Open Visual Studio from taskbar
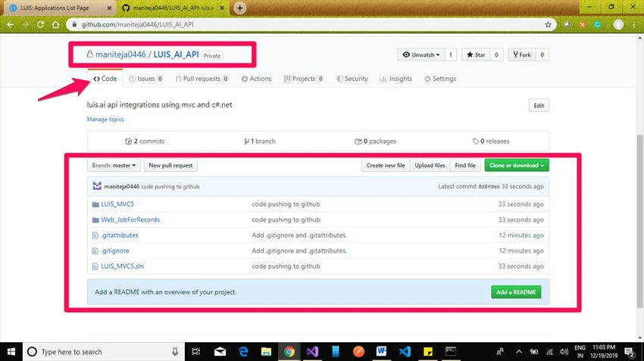The height and width of the screenshot is (361, 644). pyautogui.click(x=312, y=352)
